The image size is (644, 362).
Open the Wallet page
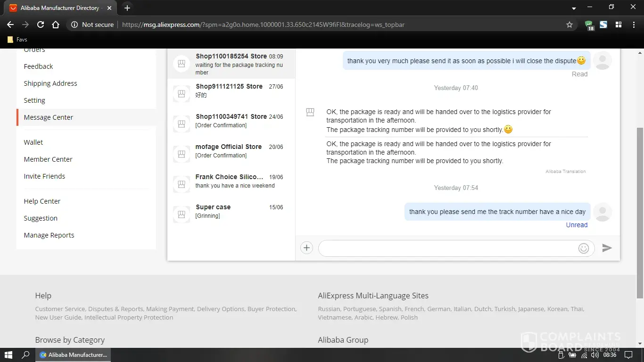point(33,142)
